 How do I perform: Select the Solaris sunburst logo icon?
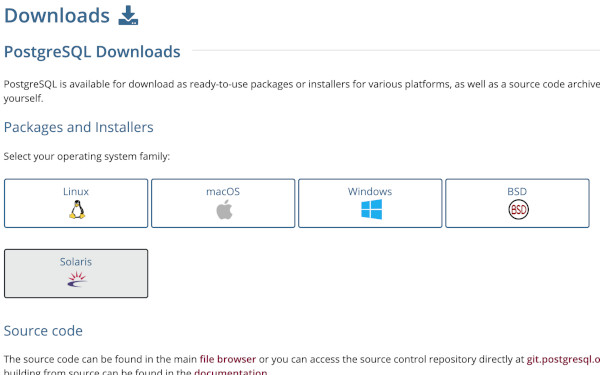(77, 279)
